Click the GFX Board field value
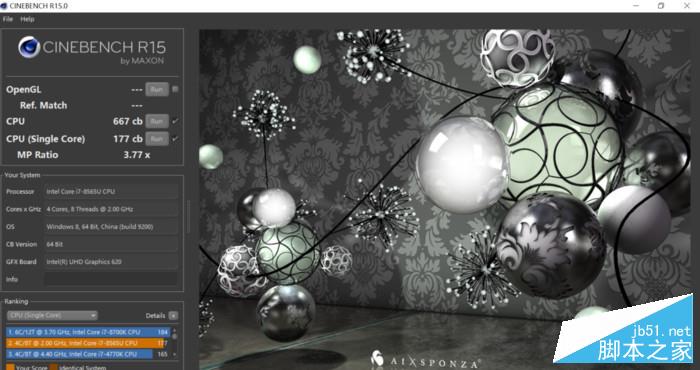Image resolution: width=700 pixels, height=370 pixels. point(111,262)
